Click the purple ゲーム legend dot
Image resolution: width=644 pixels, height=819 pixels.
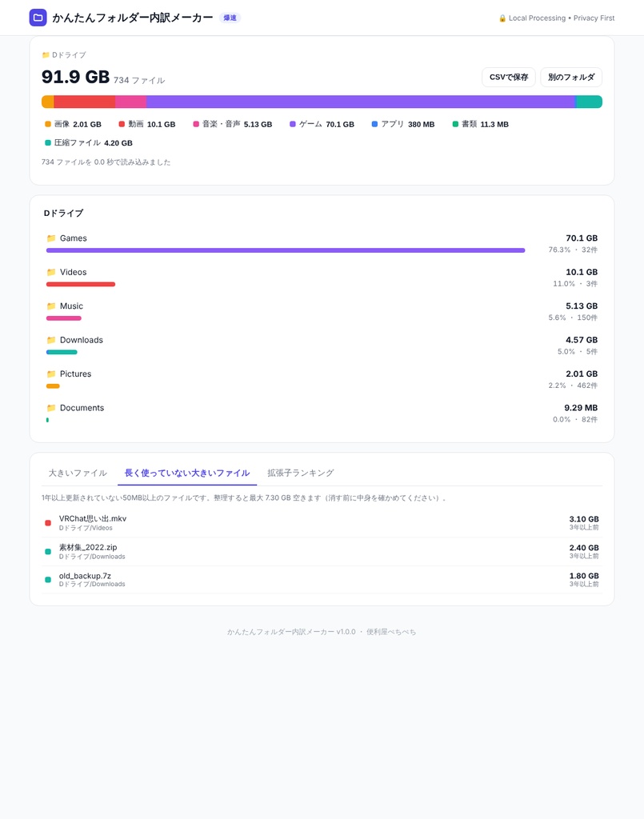coord(293,124)
